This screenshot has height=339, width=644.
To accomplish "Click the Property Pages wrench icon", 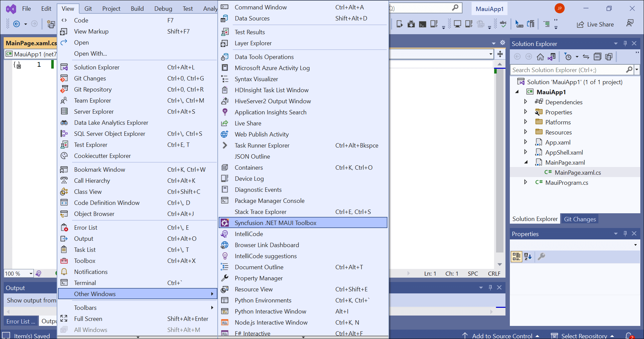I will pos(541,257).
